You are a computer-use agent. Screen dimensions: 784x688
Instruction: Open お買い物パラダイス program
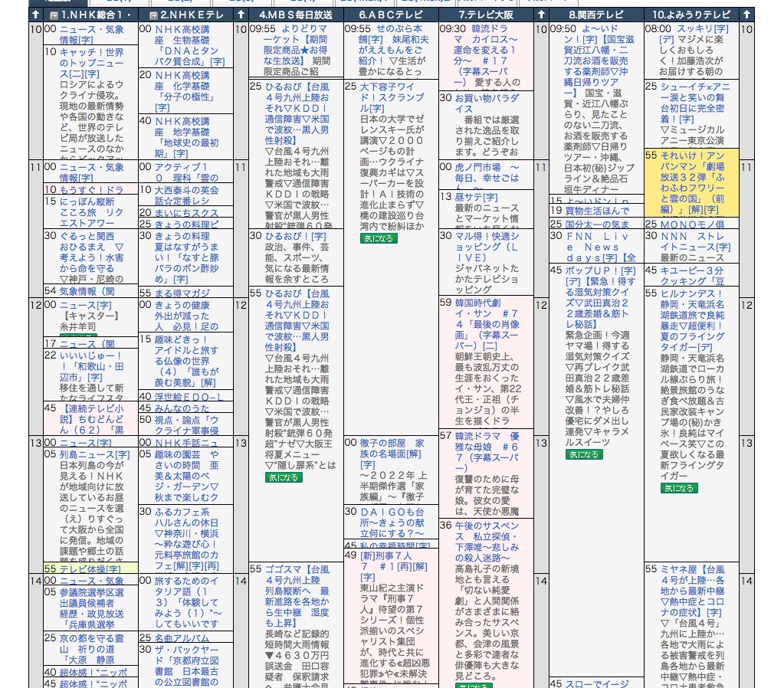point(487,103)
